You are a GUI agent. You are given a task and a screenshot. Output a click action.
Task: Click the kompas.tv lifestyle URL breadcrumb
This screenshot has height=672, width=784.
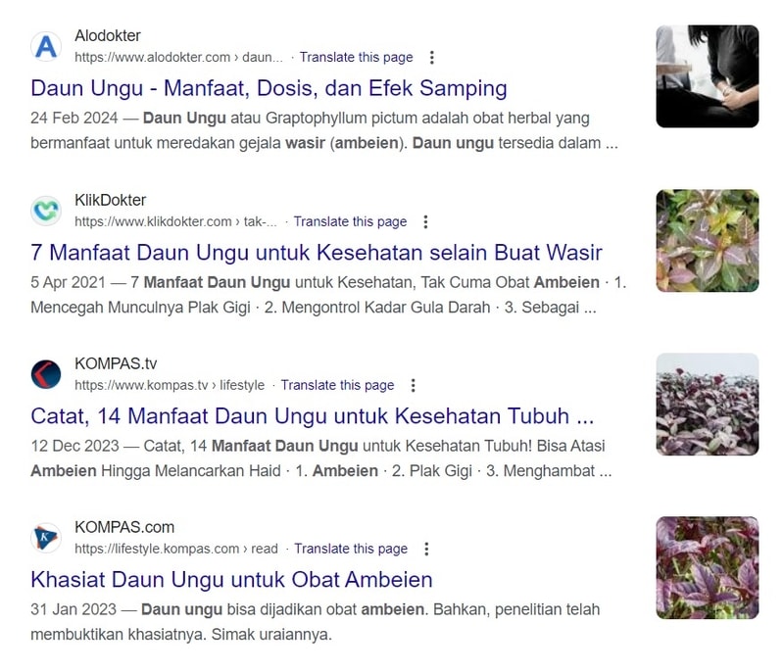coord(170,385)
